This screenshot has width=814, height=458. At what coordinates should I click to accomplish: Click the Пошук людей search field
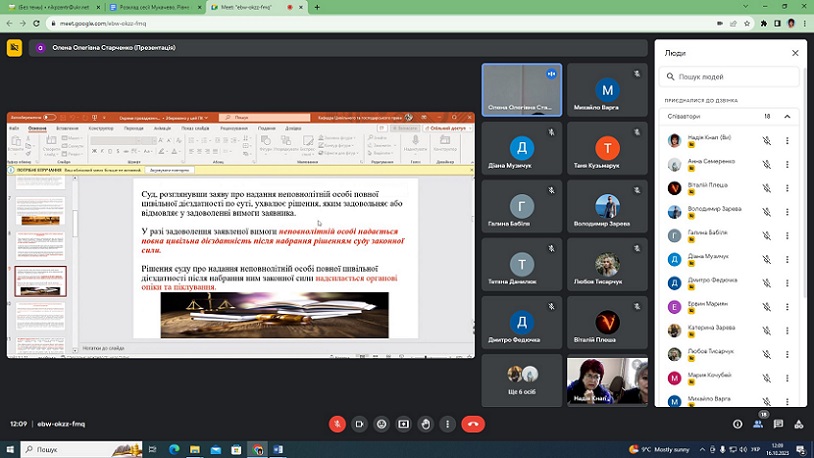tap(729, 76)
